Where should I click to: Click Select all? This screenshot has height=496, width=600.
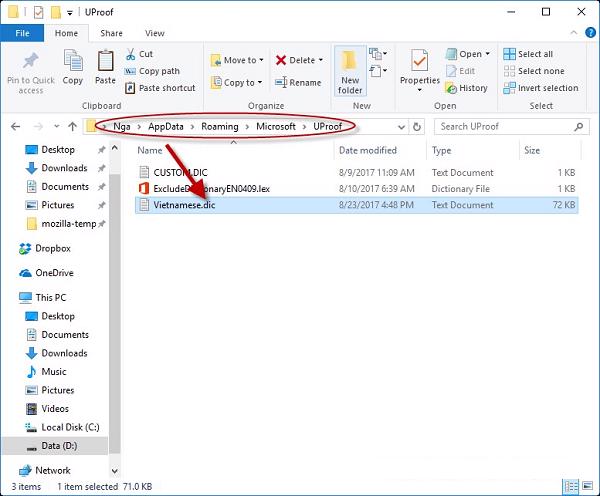click(x=528, y=54)
